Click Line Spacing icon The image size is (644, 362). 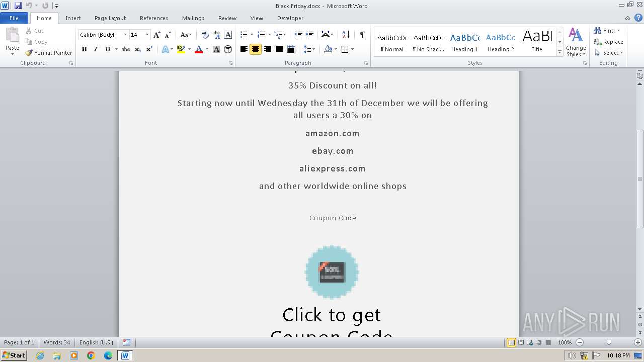pos(307,49)
